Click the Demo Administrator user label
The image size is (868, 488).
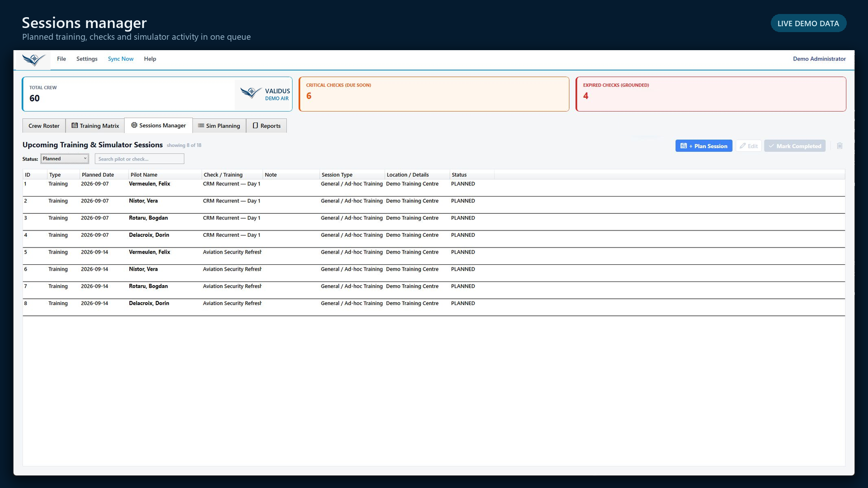tap(819, 59)
